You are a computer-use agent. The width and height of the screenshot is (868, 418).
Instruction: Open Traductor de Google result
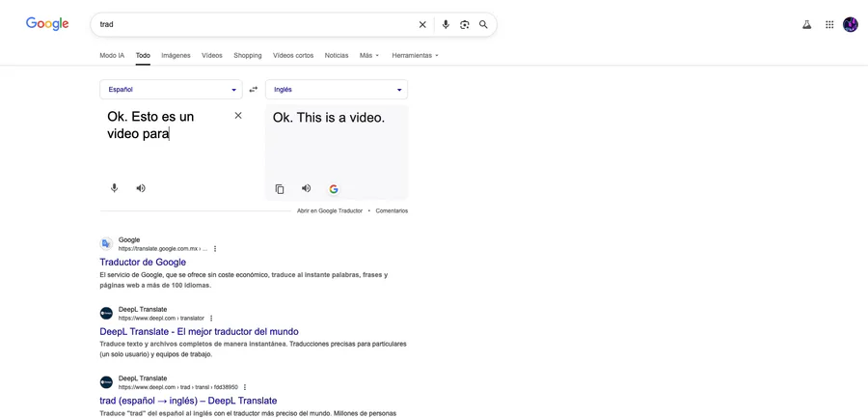143,263
